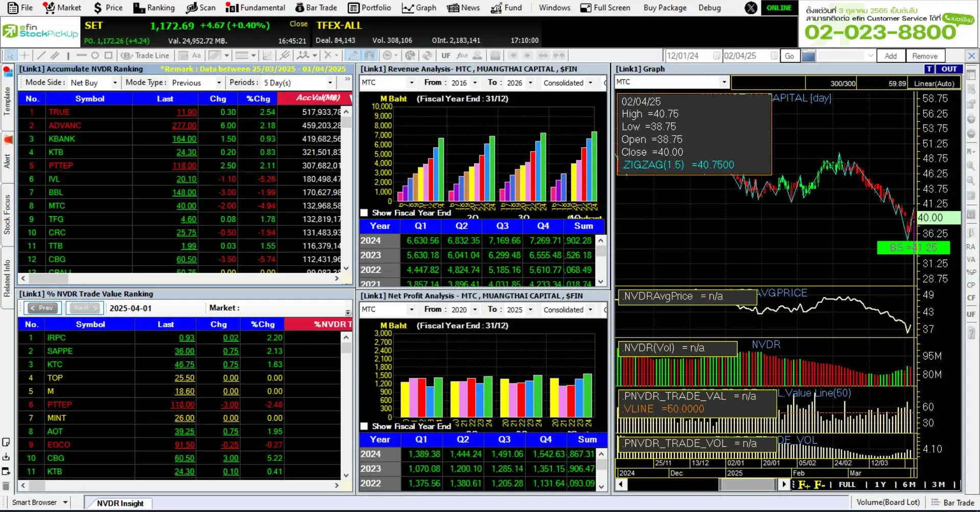Open the Consolidated dropdown in Revenue Analysis
The height and width of the screenshot is (512, 980).
(x=591, y=82)
